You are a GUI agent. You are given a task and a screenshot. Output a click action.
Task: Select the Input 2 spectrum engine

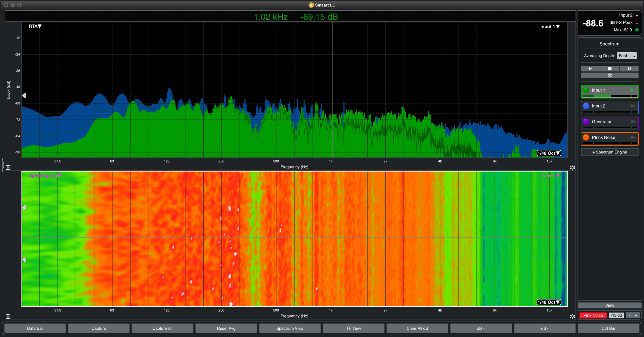[x=609, y=107]
